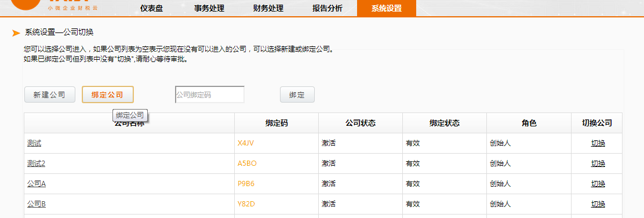
Task: Switch to the 事务处理 tab
Action: [209, 8]
